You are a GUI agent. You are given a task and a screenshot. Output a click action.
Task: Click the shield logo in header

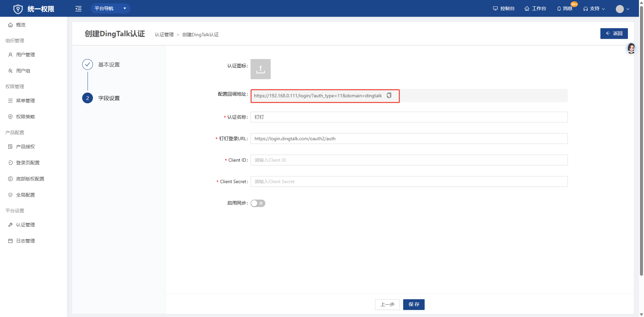tap(18, 9)
